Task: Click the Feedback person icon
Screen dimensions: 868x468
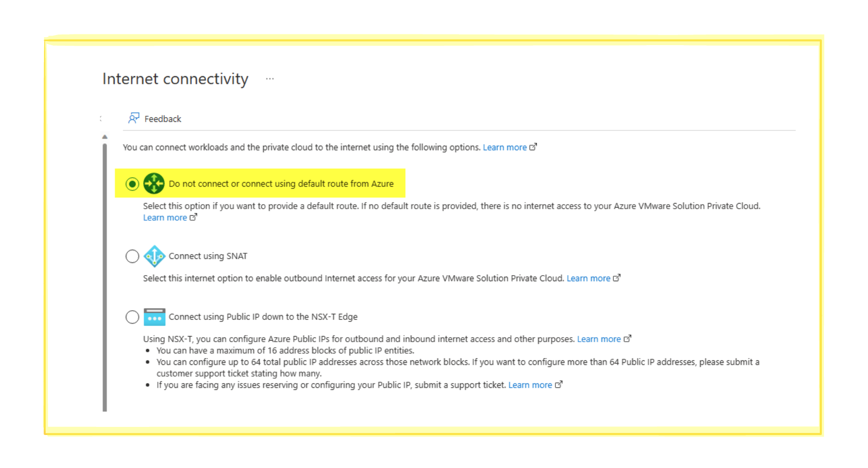Action: (x=133, y=118)
